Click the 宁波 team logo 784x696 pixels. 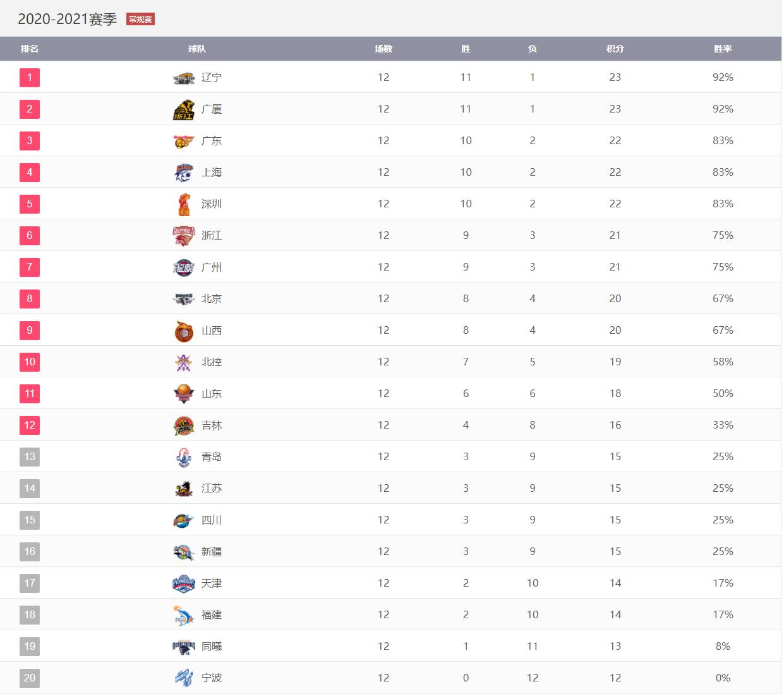(x=184, y=678)
